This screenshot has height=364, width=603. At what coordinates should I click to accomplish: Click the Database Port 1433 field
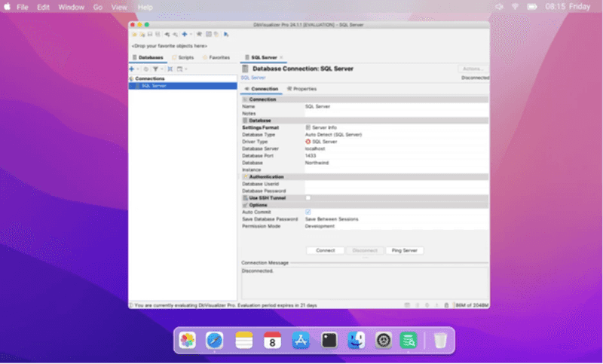[x=396, y=156]
